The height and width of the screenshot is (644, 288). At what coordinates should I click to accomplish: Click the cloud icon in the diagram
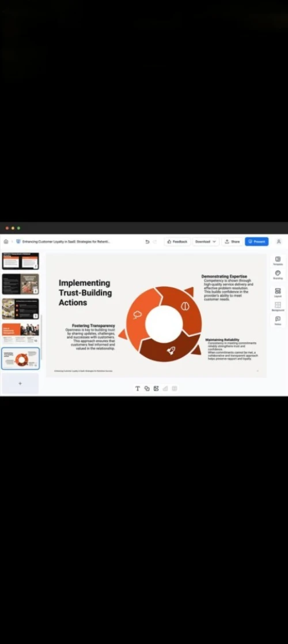138,315
